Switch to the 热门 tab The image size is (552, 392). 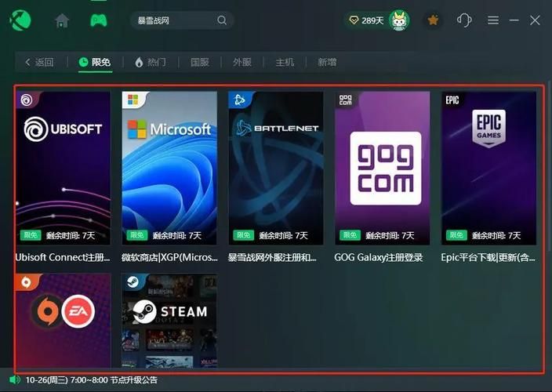[x=151, y=62]
